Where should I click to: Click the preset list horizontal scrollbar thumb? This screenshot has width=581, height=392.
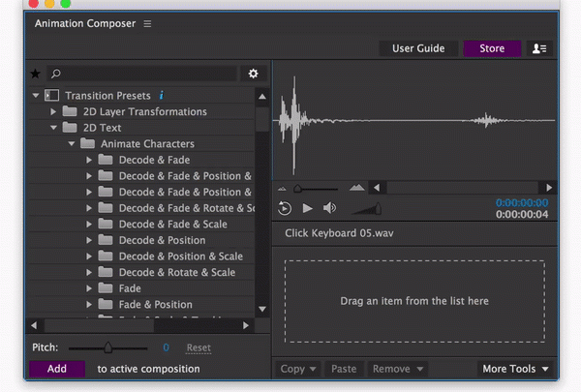click(100, 325)
